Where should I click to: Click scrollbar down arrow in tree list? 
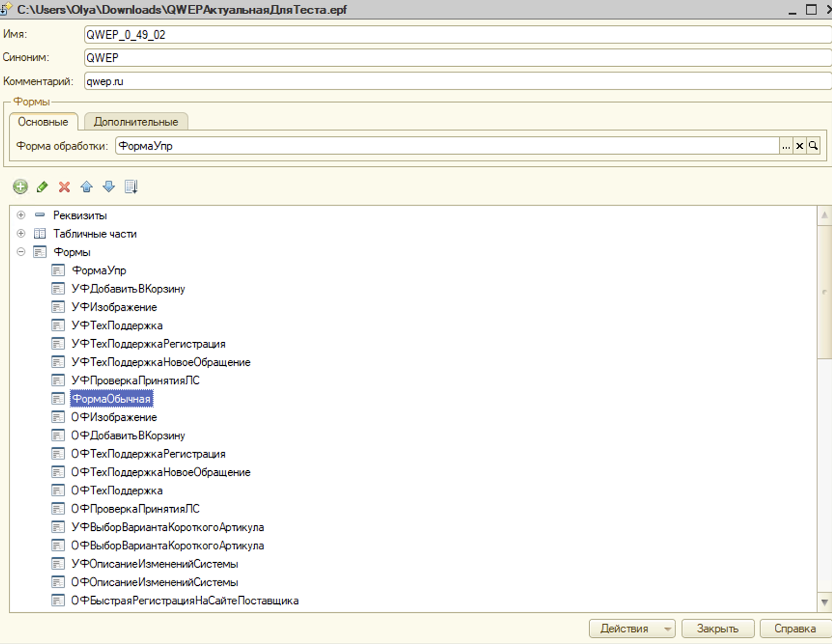pos(824,602)
